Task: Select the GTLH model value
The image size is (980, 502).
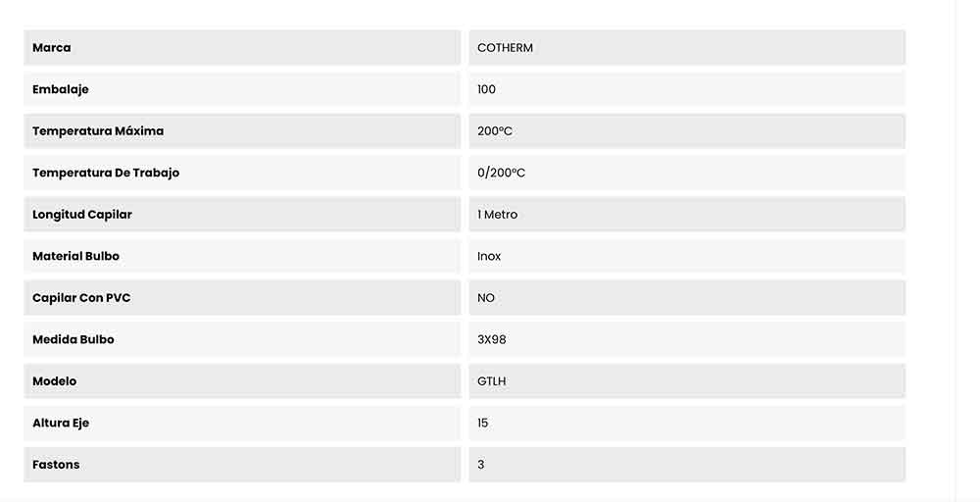Action: 492,381
